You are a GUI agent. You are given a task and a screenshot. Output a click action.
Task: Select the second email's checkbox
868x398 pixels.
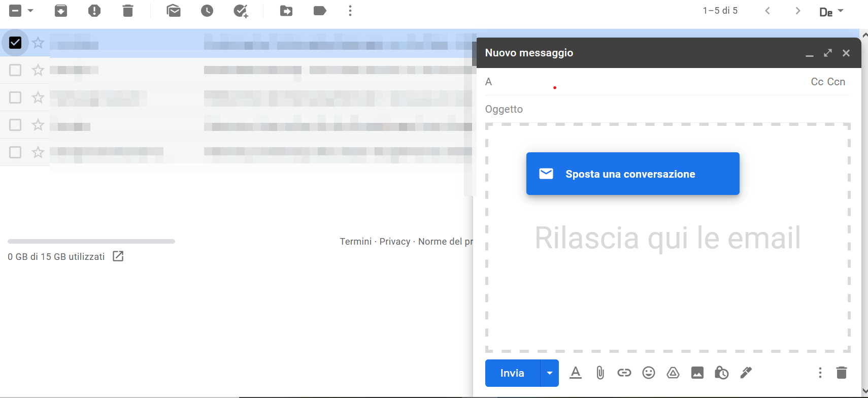pyautogui.click(x=15, y=70)
